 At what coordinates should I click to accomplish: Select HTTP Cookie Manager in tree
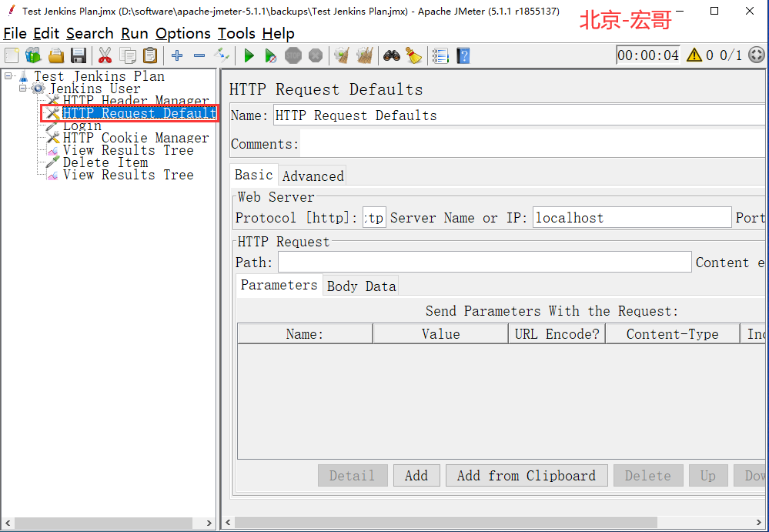[x=135, y=138]
